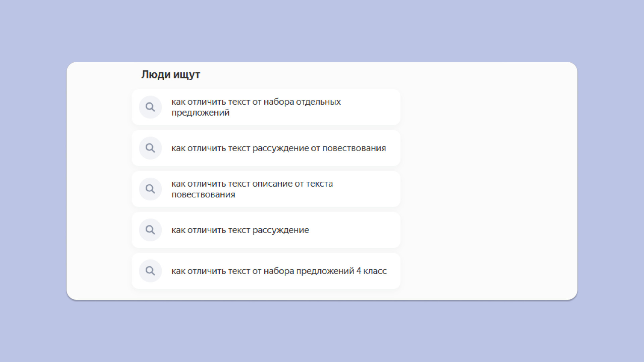The height and width of the screenshot is (362, 644).
Task: Click word 'предложений' on first suggestion's second line
Action: [x=200, y=113]
